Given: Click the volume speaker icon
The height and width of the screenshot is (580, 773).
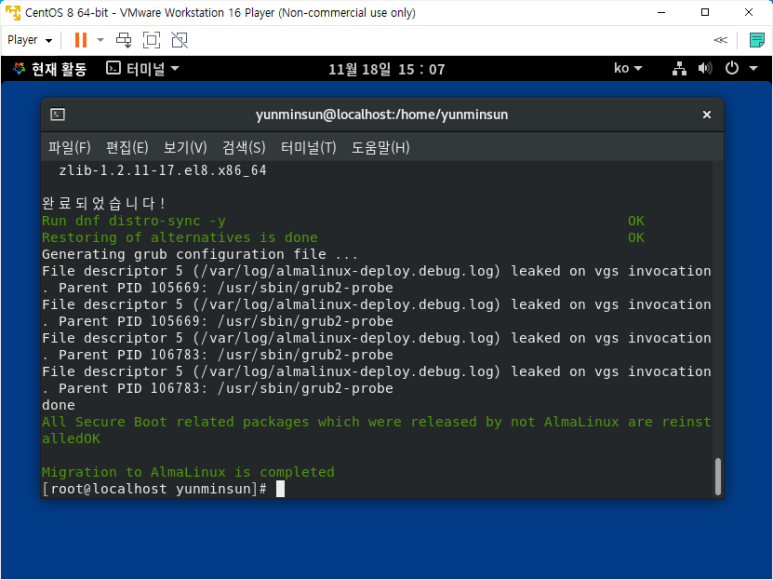Looking at the screenshot, I should point(704,68).
